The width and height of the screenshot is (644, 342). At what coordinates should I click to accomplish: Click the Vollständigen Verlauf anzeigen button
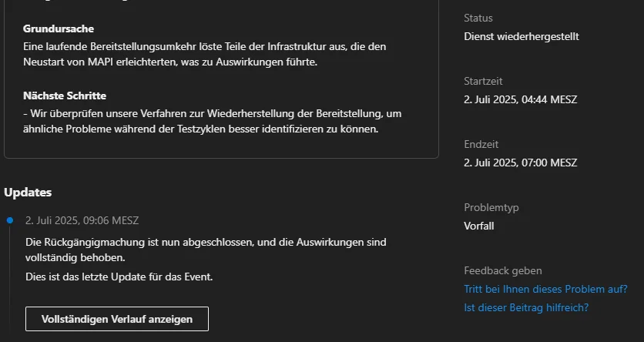[x=117, y=319]
